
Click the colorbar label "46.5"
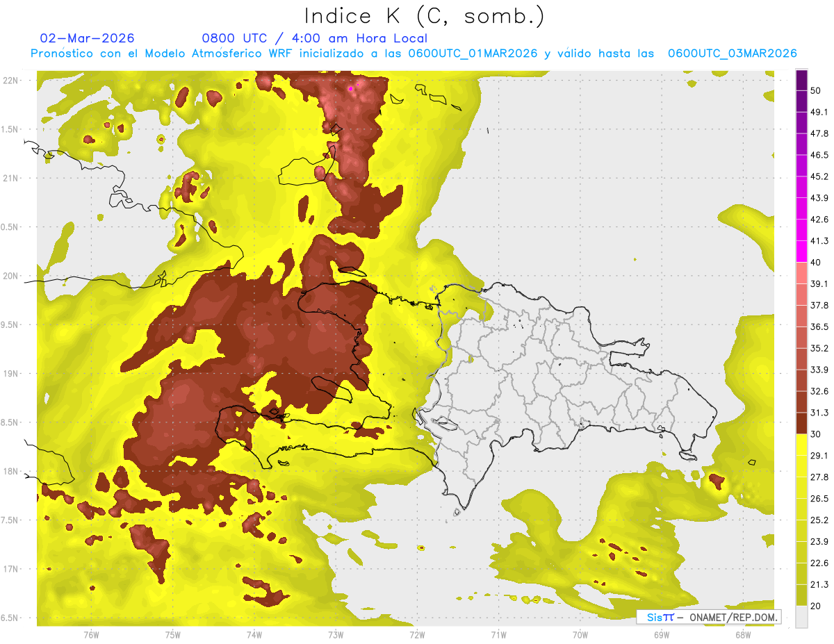[x=819, y=156]
